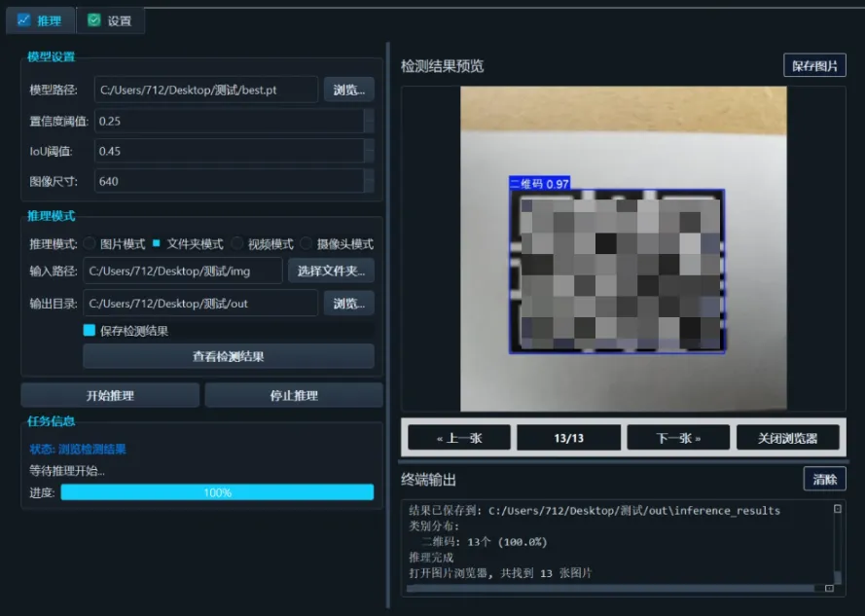
Task: Click terminal vertical scrollbar up arrow
Action: [838, 508]
